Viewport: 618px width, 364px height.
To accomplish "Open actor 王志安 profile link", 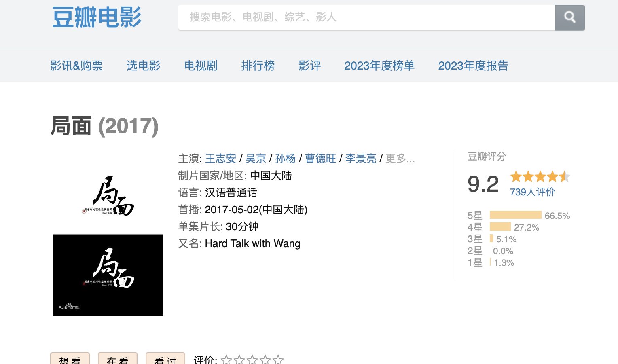I will click(x=220, y=159).
